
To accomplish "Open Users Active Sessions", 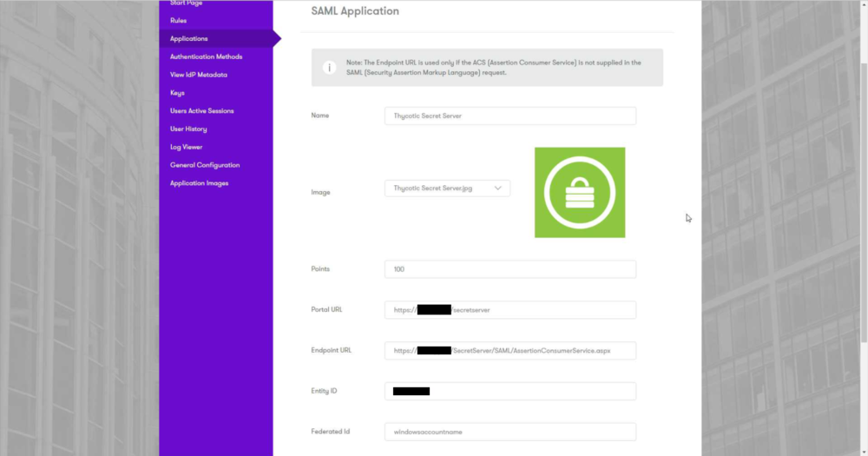I will click(201, 111).
